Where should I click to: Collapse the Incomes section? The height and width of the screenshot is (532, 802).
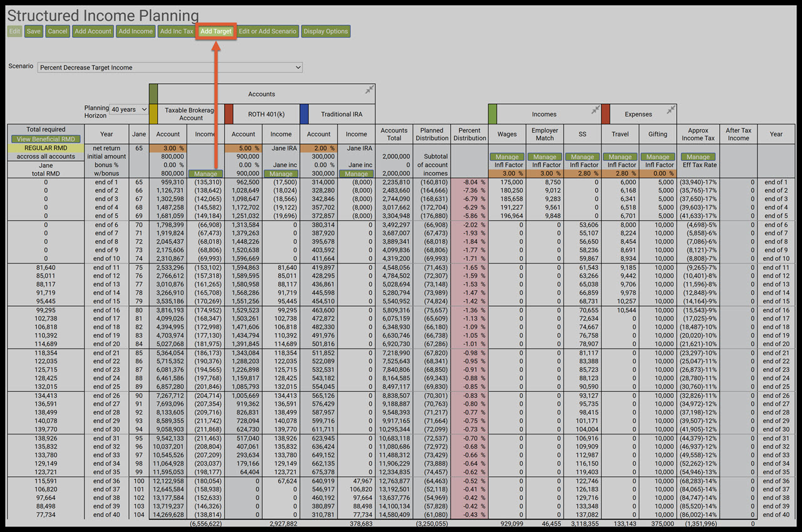(595, 110)
